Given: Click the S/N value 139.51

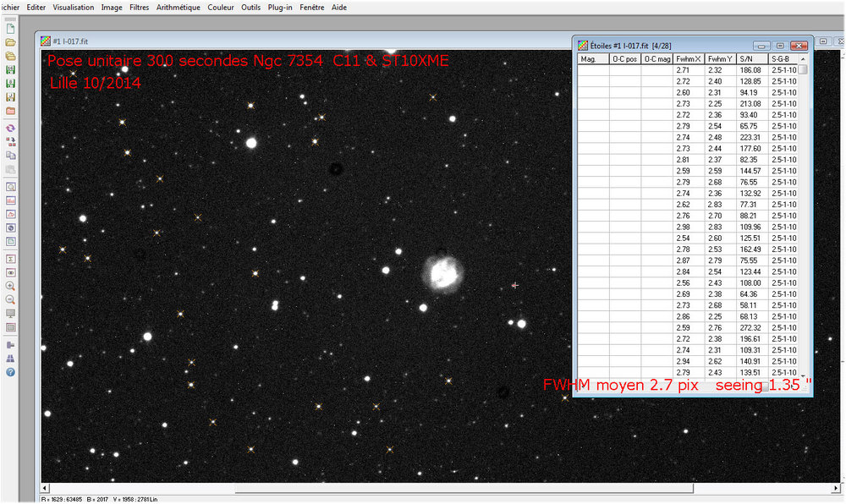Looking at the screenshot, I should pyautogui.click(x=750, y=372).
